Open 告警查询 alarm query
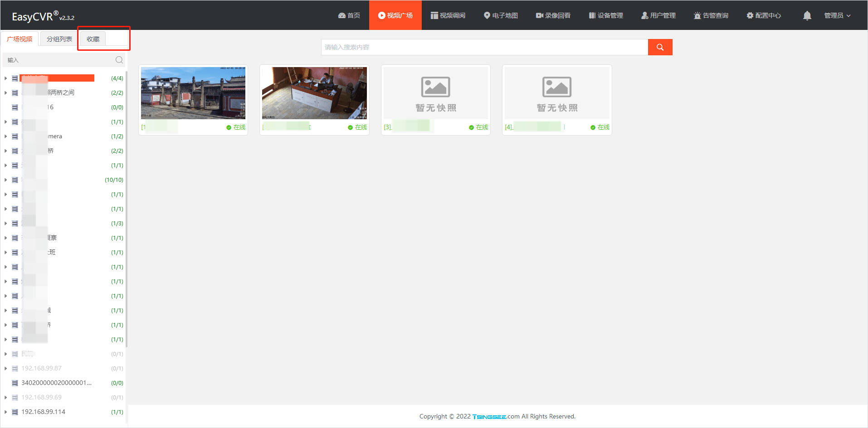The height and width of the screenshot is (428, 868). coord(711,15)
